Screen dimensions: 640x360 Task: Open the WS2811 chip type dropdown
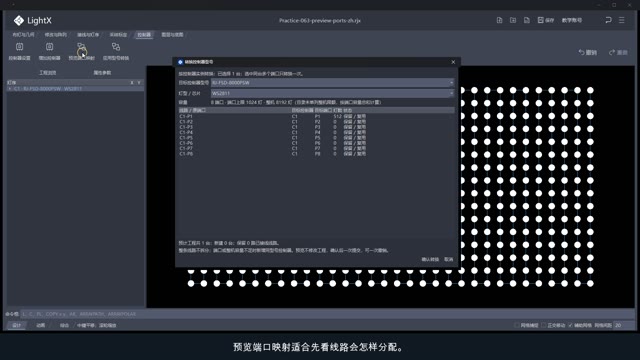(x=332, y=93)
